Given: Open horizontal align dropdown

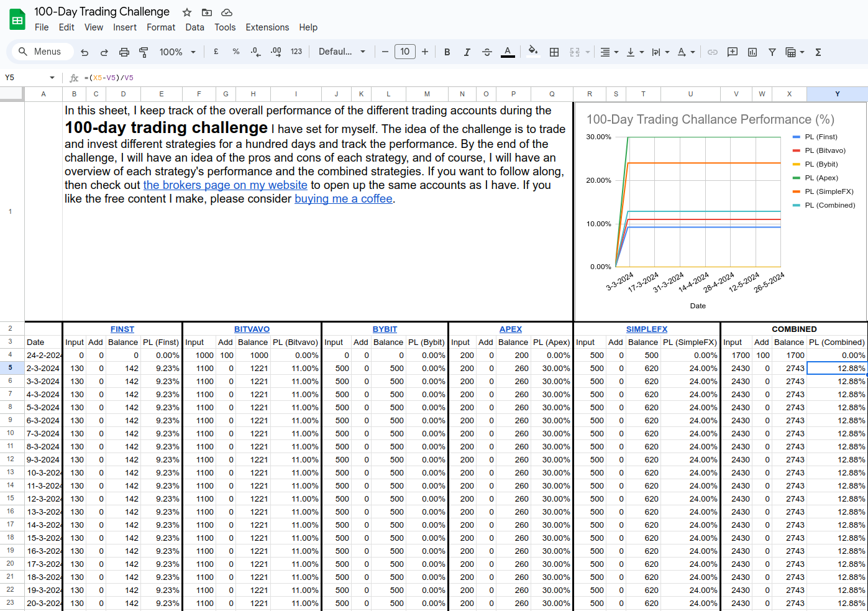Looking at the screenshot, I should pyautogui.click(x=609, y=52).
